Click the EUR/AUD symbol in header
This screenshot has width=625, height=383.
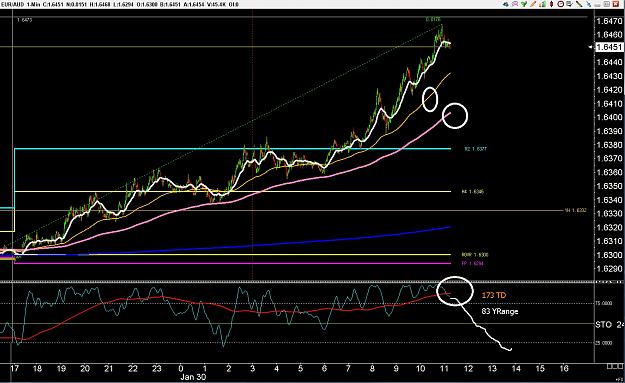[12, 4]
